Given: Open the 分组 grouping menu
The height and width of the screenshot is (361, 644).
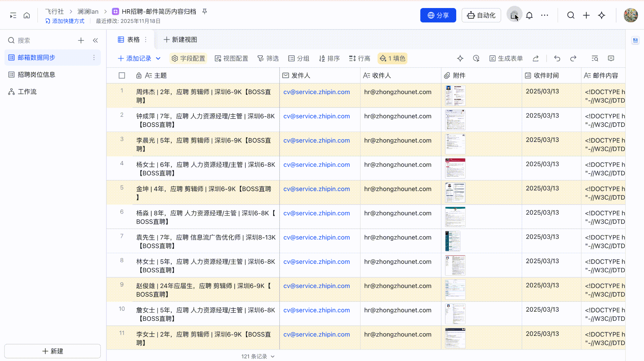Looking at the screenshot, I should pos(299,59).
